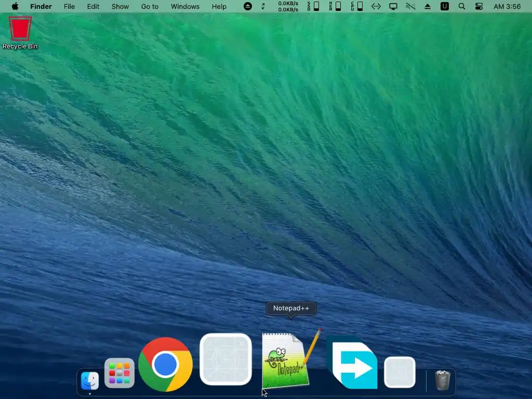The height and width of the screenshot is (399, 532).
Task: Open the Show menu
Action: 120,6
